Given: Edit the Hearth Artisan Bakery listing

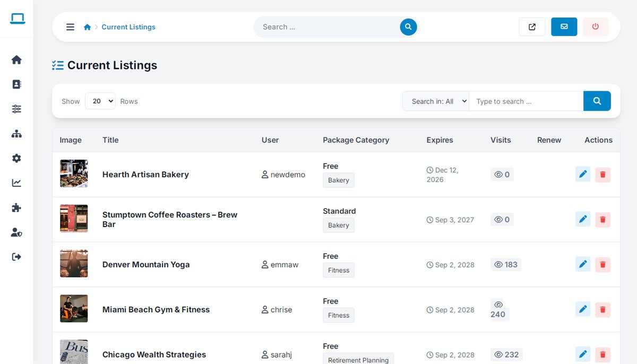Looking at the screenshot, I should click(583, 175).
